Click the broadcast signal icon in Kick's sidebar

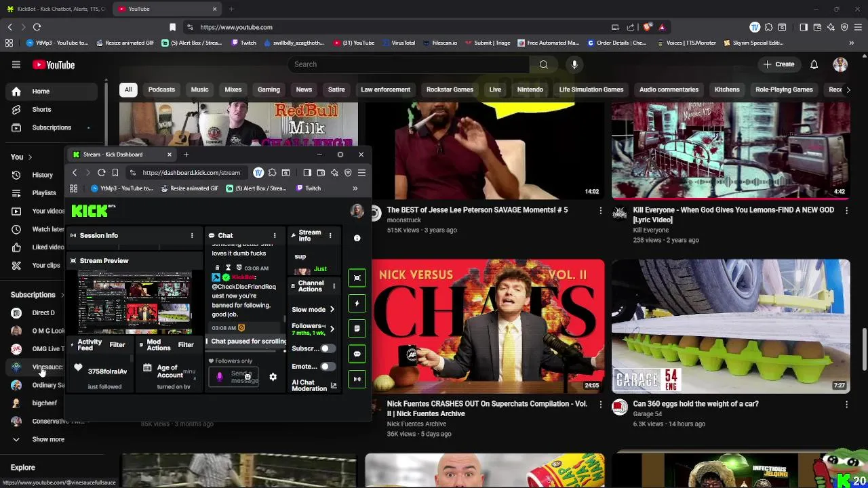[357, 379]
